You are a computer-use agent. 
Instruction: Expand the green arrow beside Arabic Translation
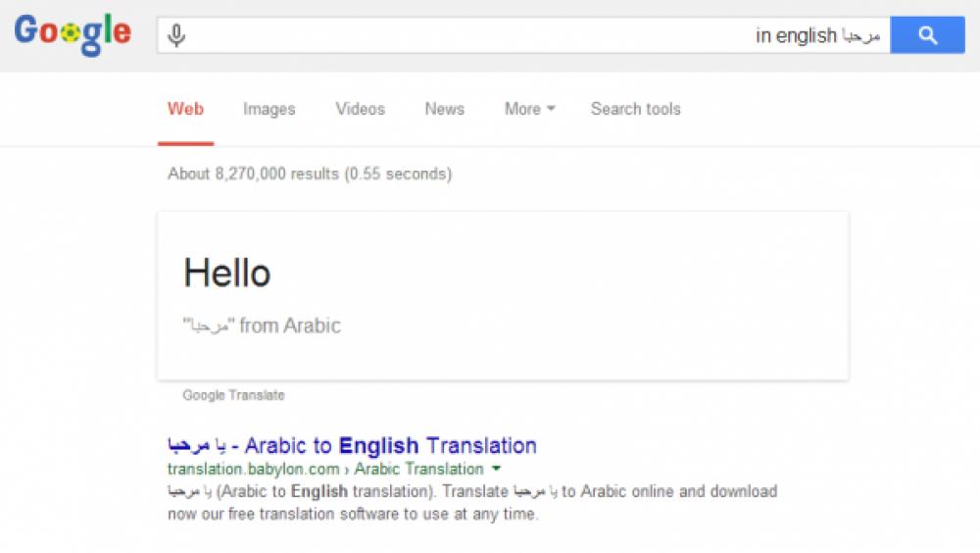point(496,470)
